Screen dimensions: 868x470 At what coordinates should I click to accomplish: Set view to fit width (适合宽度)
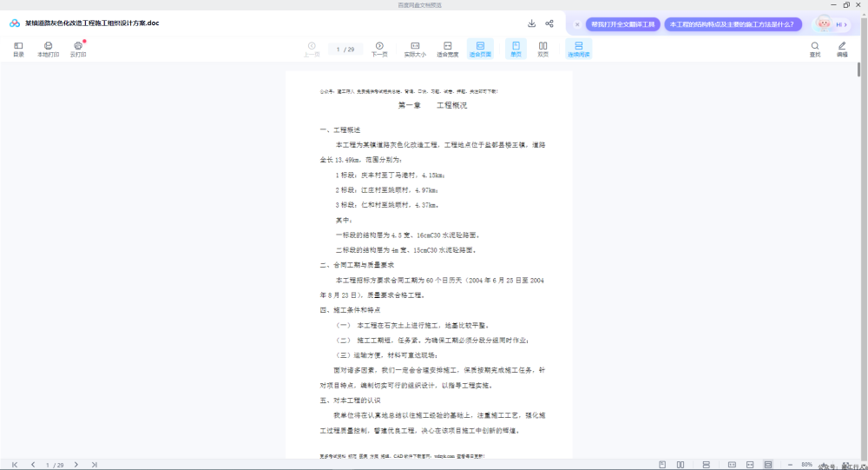pos(447,49)
